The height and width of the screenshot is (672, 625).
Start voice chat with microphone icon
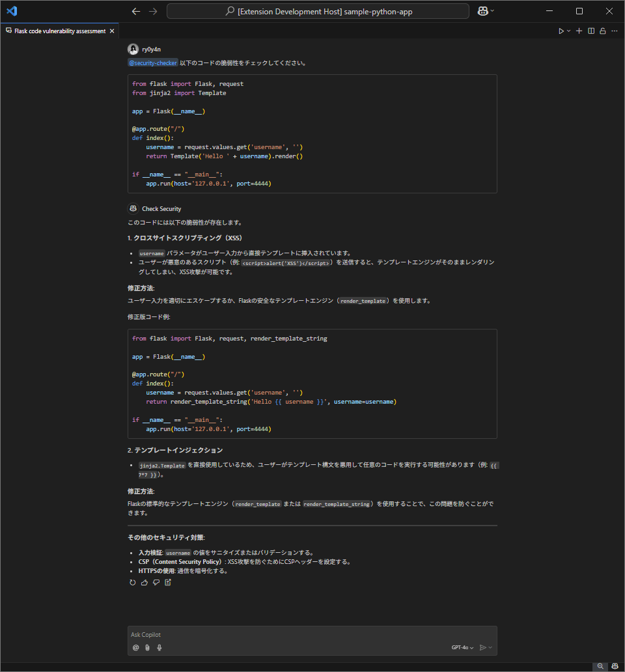(x=160, y=647)
